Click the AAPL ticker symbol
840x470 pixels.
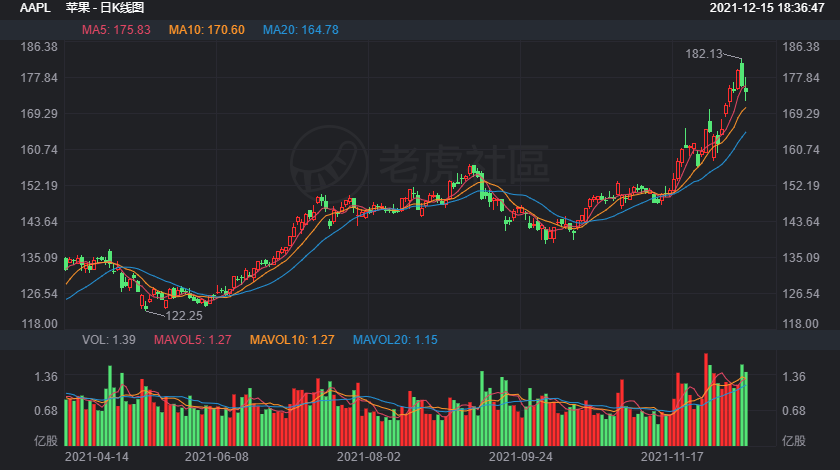tap(35, 8)
